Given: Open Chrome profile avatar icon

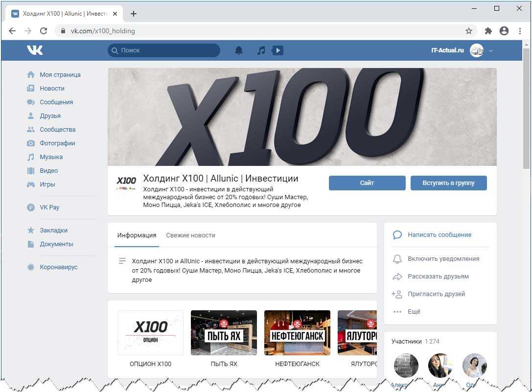Looking at the screenshot, I should (504, 31).
